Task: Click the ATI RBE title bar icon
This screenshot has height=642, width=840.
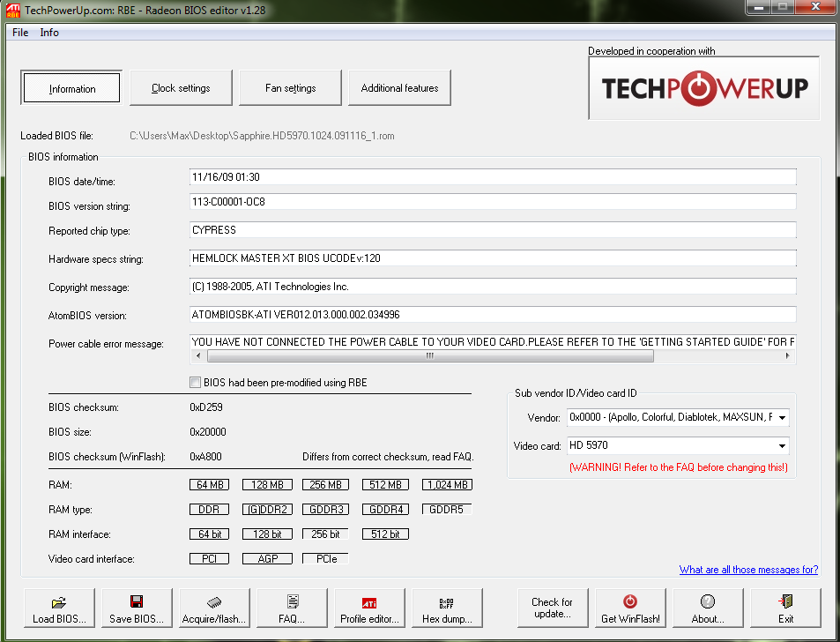Action: [x=13, y=11]
